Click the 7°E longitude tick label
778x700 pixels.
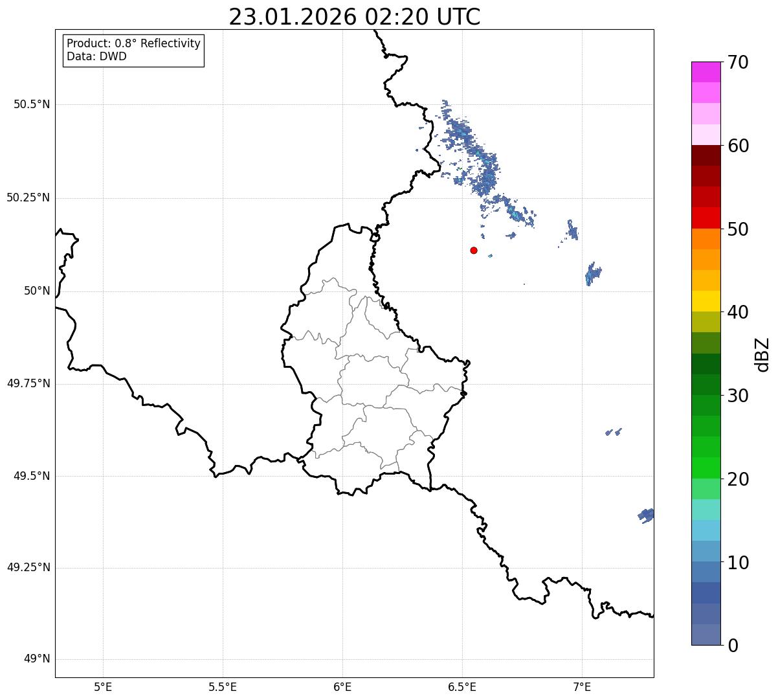click(582, 686)
